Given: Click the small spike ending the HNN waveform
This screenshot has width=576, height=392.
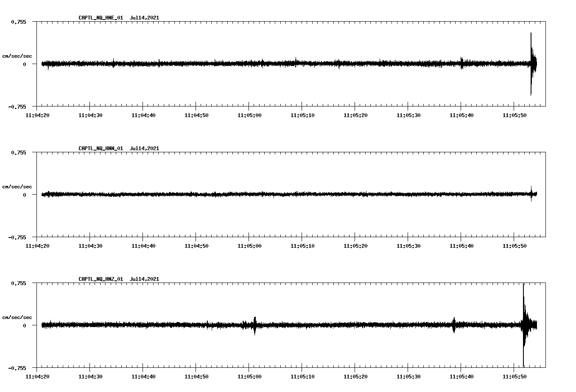Looking at the screenshot, I should click(531, 193).
